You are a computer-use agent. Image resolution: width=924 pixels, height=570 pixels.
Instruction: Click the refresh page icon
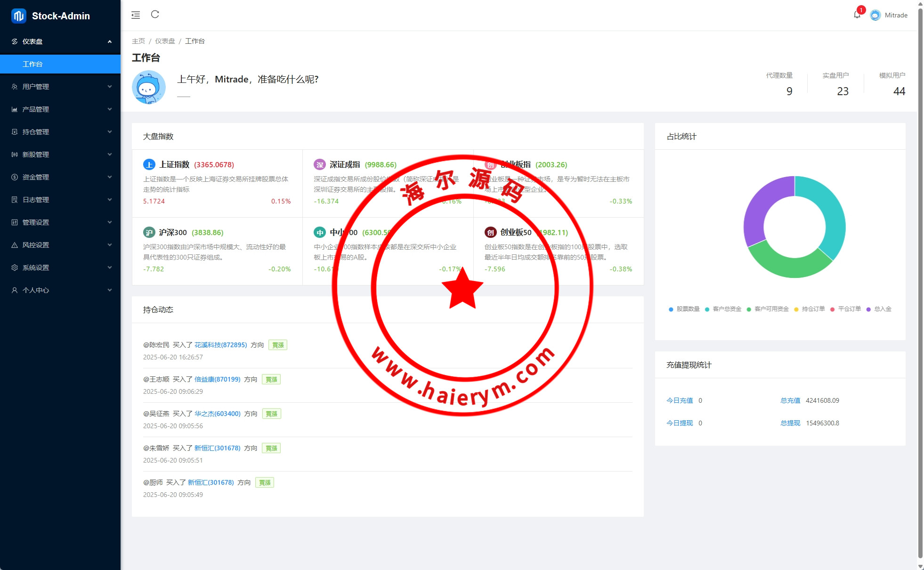coord(155,15)
